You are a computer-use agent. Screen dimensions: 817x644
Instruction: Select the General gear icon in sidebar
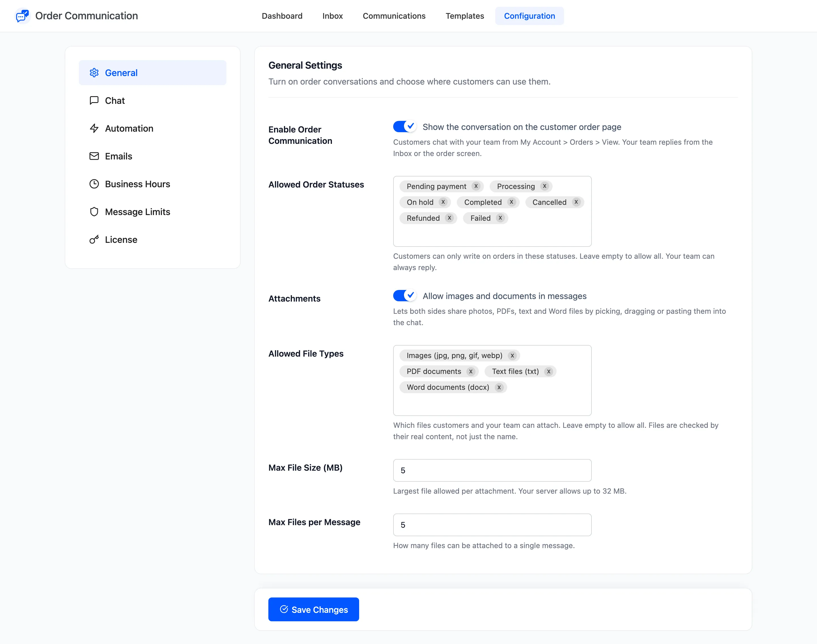(x=94, y=73)
